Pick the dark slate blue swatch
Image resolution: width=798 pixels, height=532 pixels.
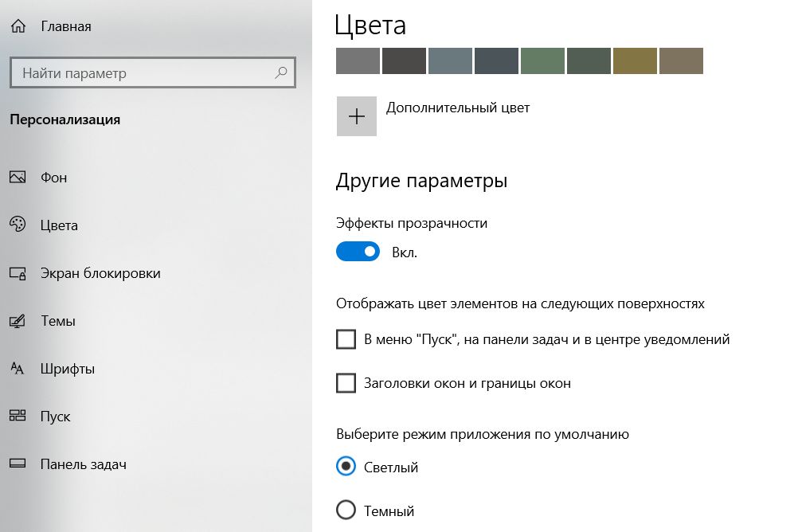(496, 61)
